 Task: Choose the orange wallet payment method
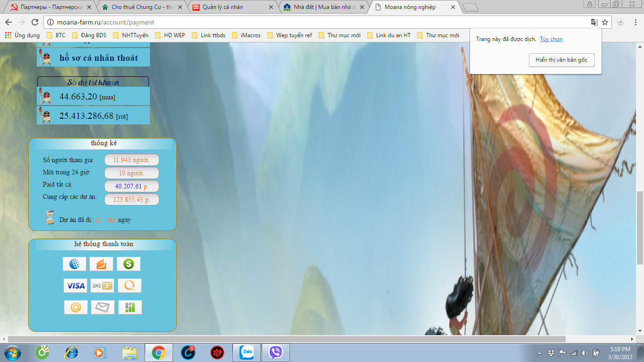(101, 264)
